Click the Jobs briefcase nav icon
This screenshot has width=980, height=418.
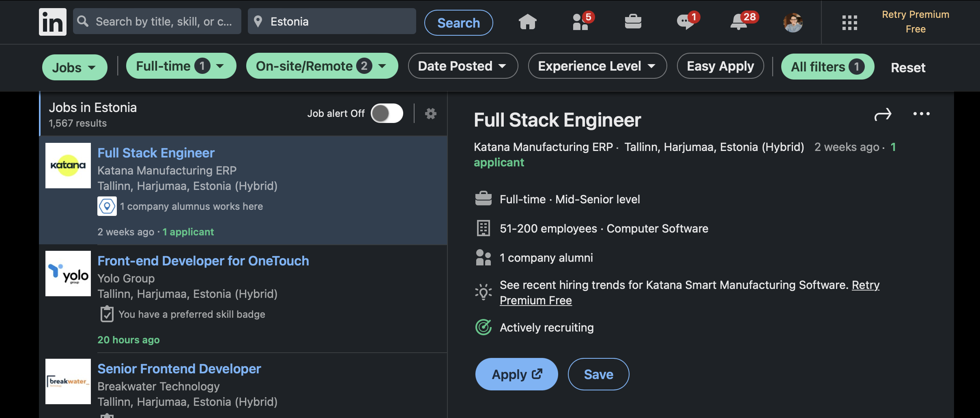[x=633, y=22]
